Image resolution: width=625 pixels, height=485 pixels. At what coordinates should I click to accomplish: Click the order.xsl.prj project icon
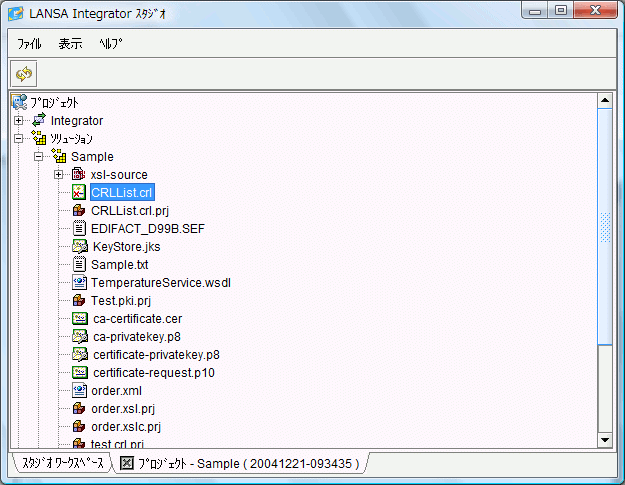pyautogui.click(x=79, y=408)
